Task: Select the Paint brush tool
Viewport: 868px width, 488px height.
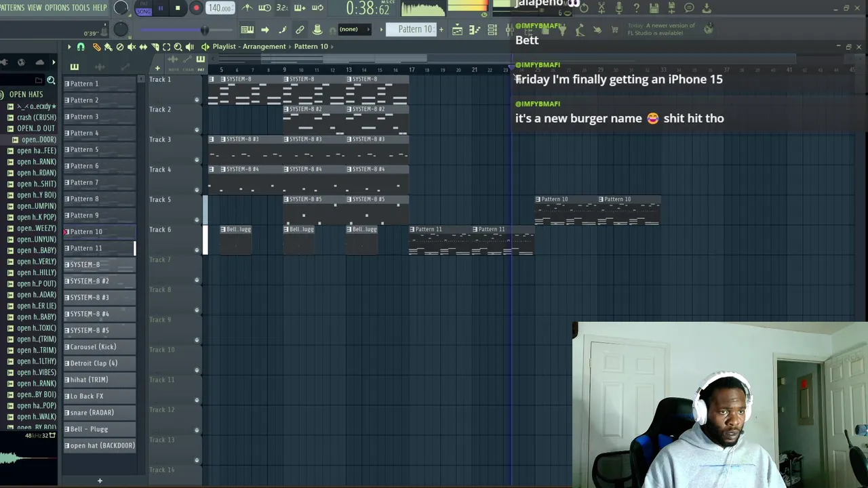Action: coord(108,47)
